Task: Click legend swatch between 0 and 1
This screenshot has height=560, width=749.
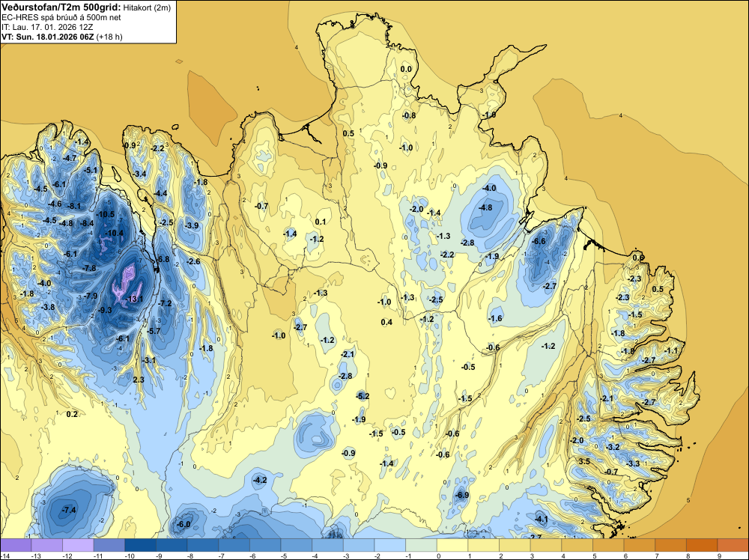Action: pyautogui.click(x=452, y=545)
